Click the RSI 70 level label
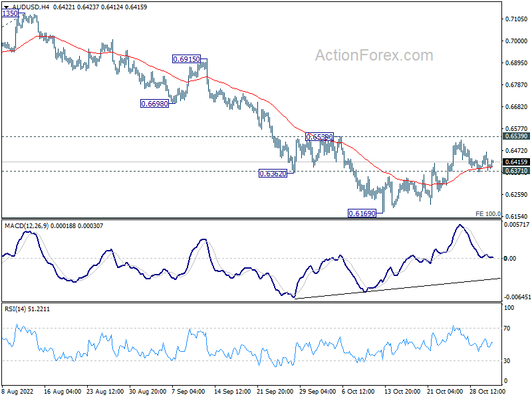This screenshot has height=399, width=532. (x=507, y=329)
